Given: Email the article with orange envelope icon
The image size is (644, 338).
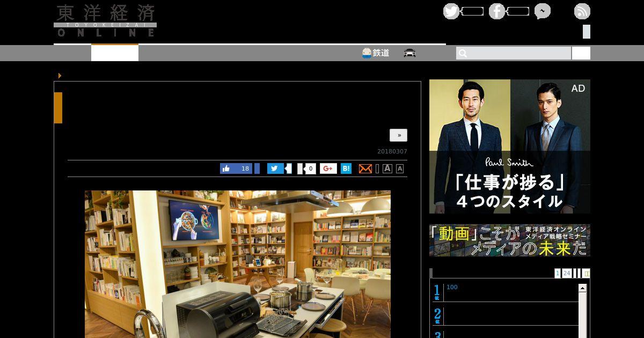Looking at the screenshot, I should 365,168.
